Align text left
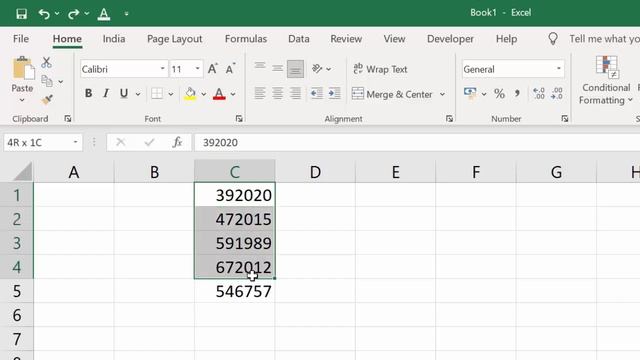640x360 pixels. point(260,93)
